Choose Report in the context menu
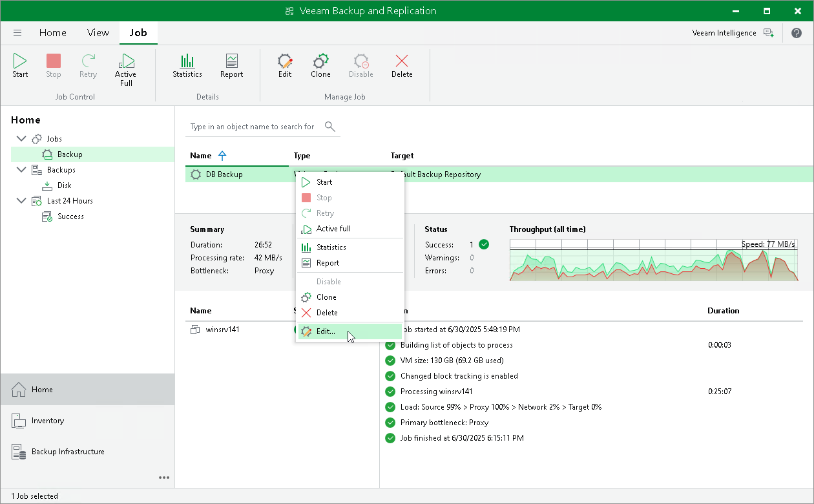814x504 pixels. (350, 263)
